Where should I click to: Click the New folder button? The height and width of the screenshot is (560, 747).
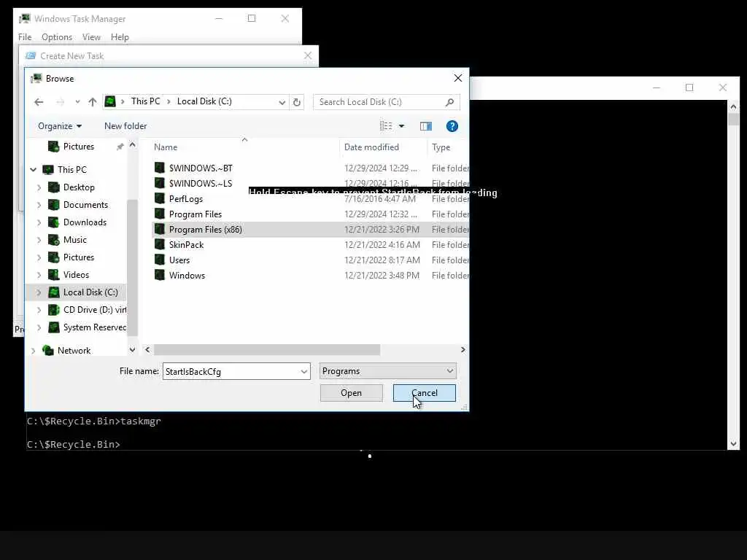(x=125, y=126)
